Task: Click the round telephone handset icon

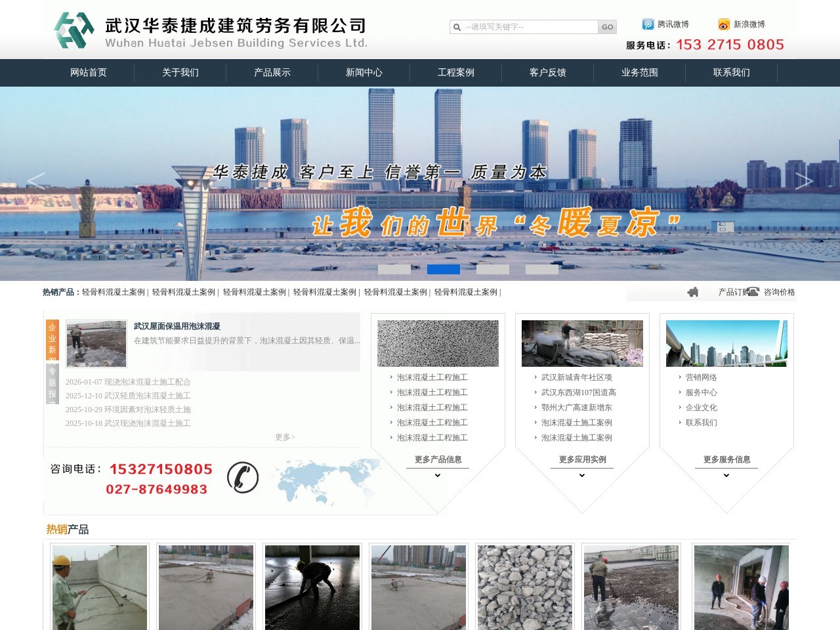Action: coord(243,477)
